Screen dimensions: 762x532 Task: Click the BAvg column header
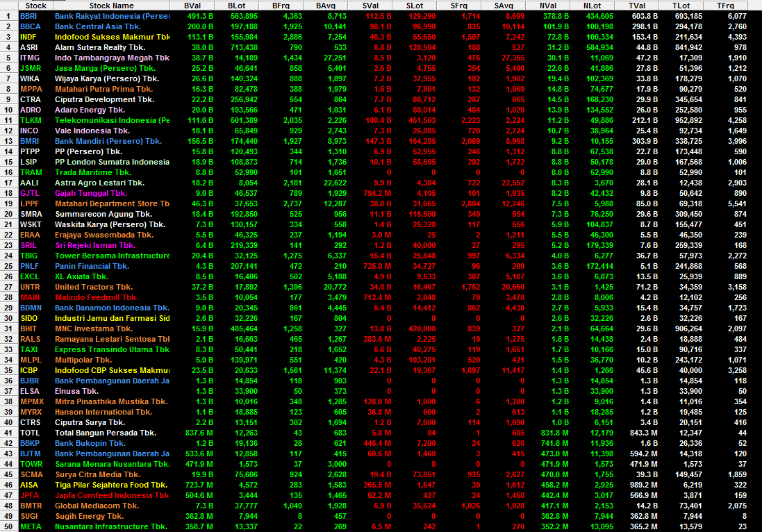coord(325,6)
